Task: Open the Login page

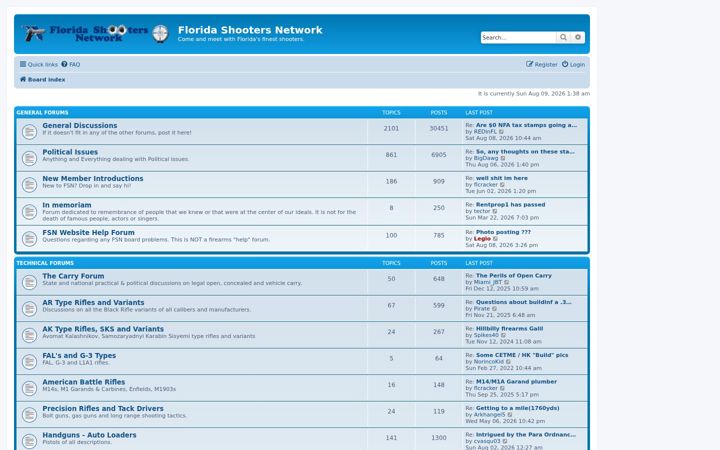Action: point(574,65)
